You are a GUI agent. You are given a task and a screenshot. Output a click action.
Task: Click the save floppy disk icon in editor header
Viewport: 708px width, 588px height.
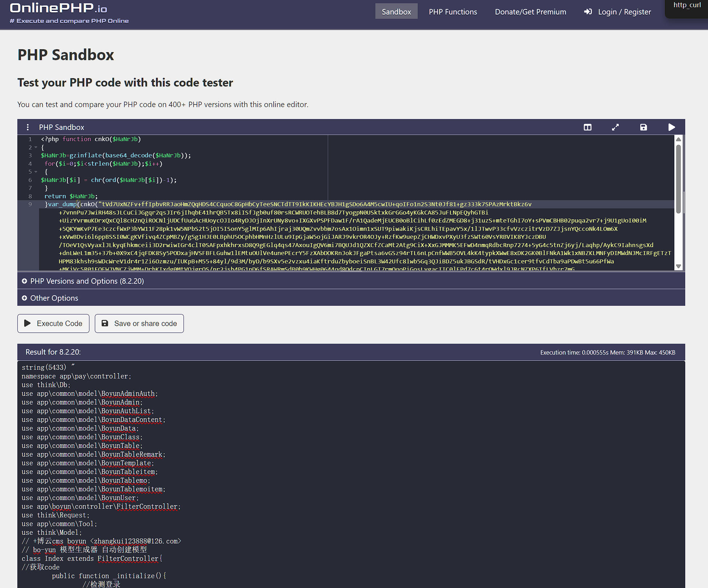(643, 127)
